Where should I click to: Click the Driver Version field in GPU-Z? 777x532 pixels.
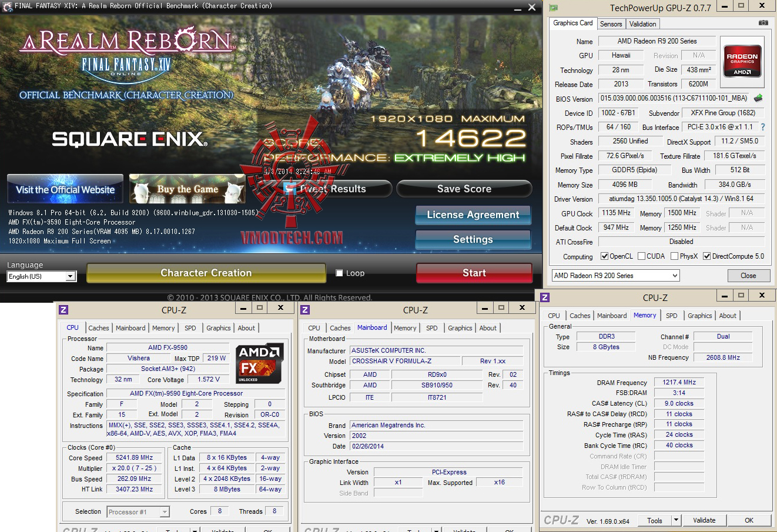(682, 199)
